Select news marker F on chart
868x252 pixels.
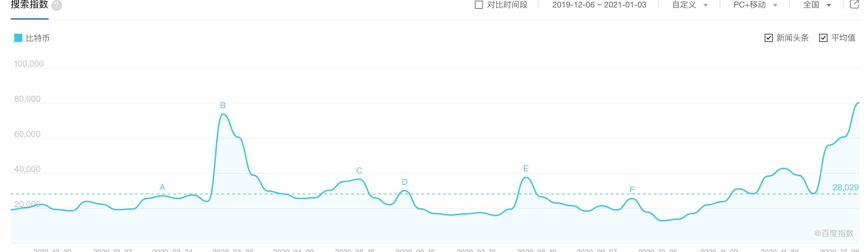(x=632, y=190)
